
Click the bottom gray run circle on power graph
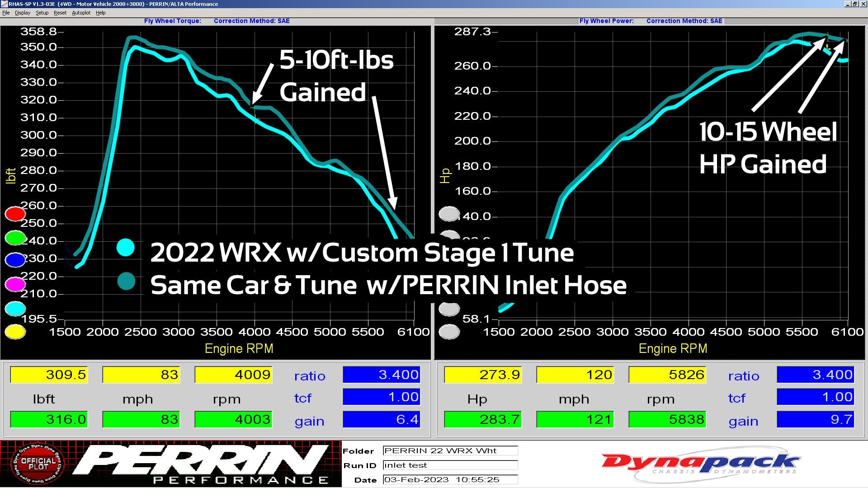pos(449,331)
